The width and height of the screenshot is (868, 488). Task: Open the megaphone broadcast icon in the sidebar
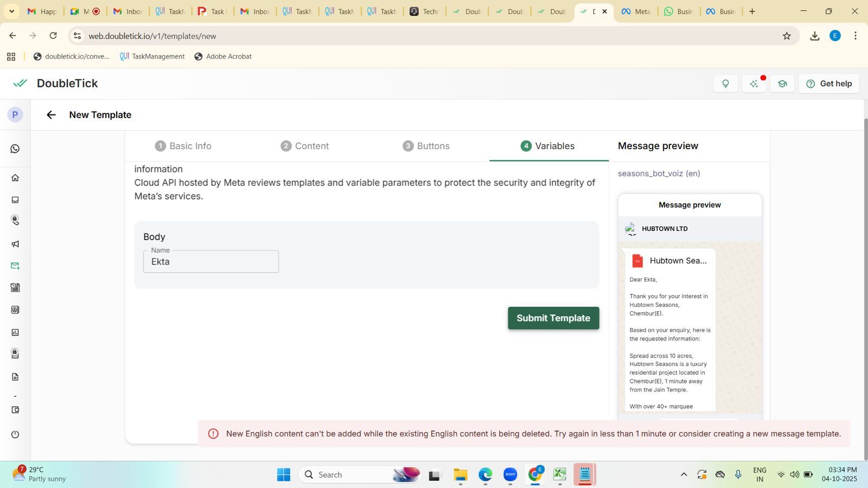(x=15, y=244)
